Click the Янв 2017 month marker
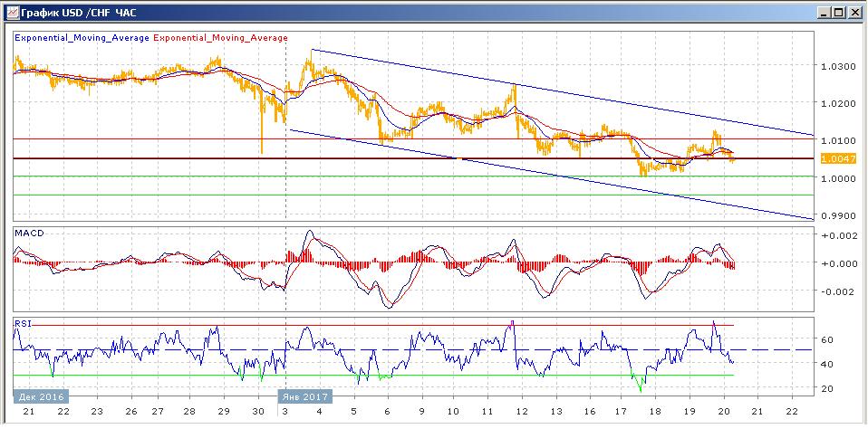The image size is (868, 429). (x=304, y=397)
